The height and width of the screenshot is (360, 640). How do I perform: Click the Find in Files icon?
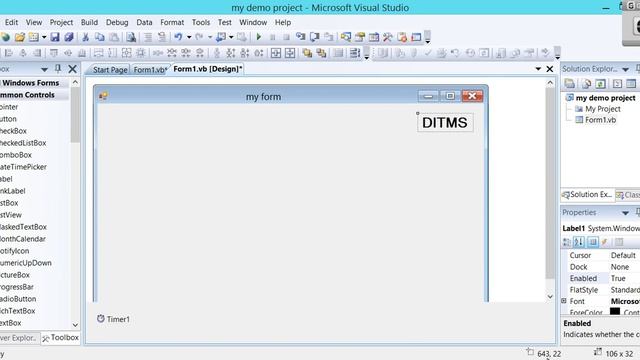click(x=131, y=38)
